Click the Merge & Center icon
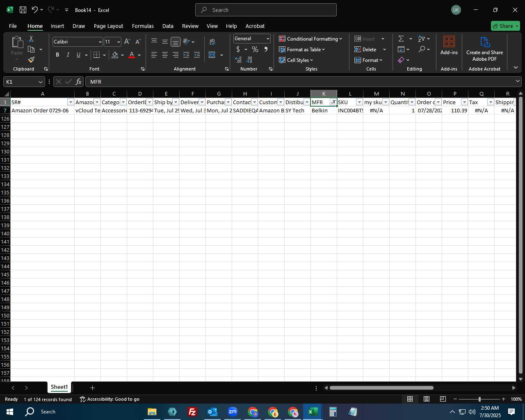 click(212, 55)
